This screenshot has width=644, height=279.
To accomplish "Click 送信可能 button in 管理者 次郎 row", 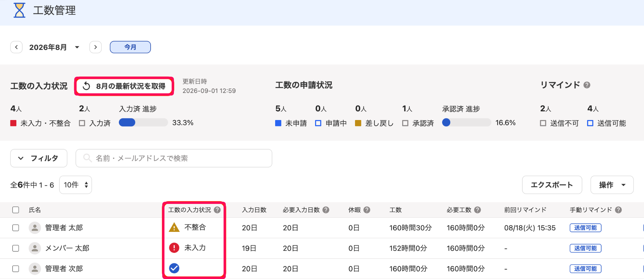I will pos(586,269).
